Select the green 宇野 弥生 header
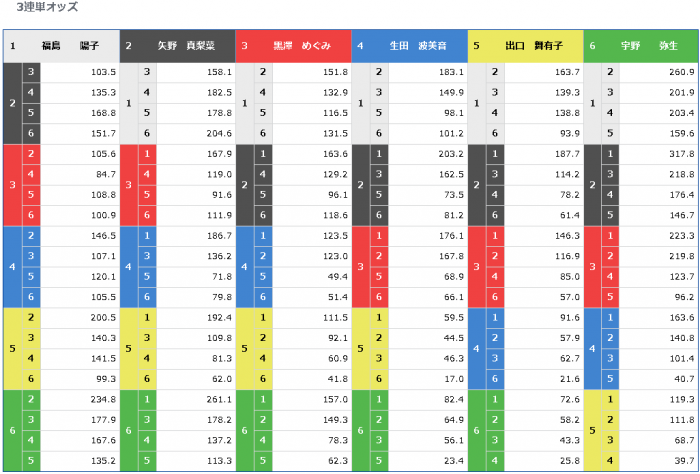The height and width of the screenshot is (474, 700). click(640, 46)
